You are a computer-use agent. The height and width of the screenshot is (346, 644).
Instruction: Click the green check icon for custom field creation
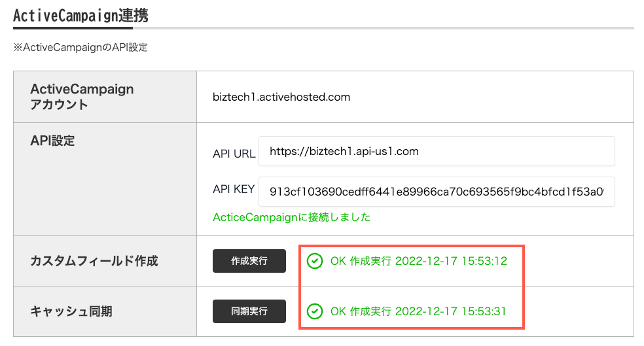(x=314, y=262)
